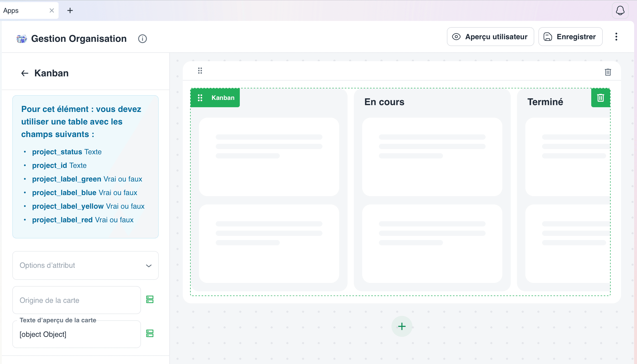The width and height of the screenshot is (637, 364).
Task: Click the Origine de la carte field
Action: [x=77, y=300]
